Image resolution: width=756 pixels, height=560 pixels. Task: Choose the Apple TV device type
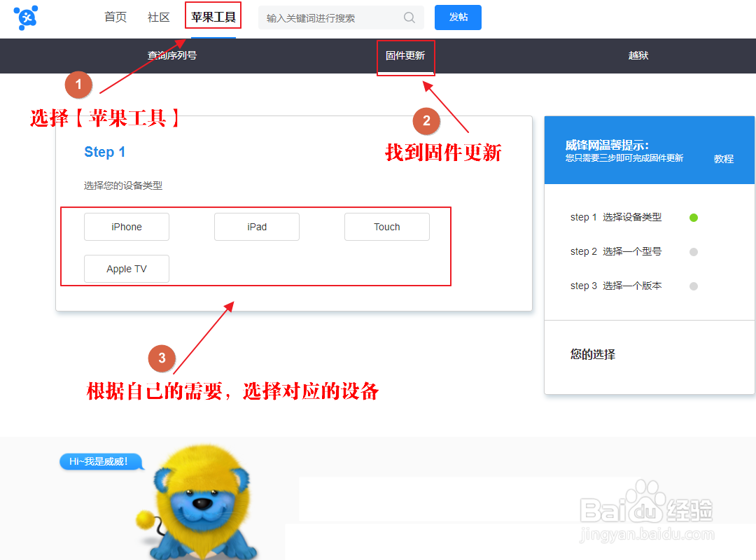click(127, 269)
